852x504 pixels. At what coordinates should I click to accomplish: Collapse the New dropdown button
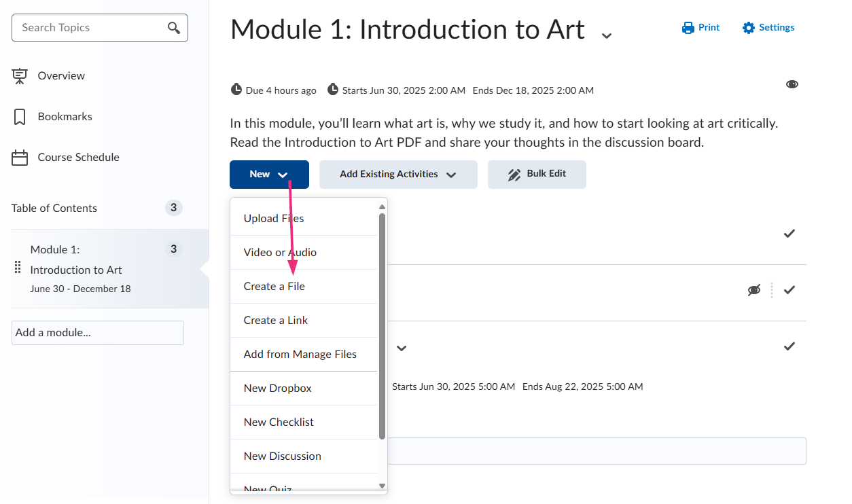point(269,175)
